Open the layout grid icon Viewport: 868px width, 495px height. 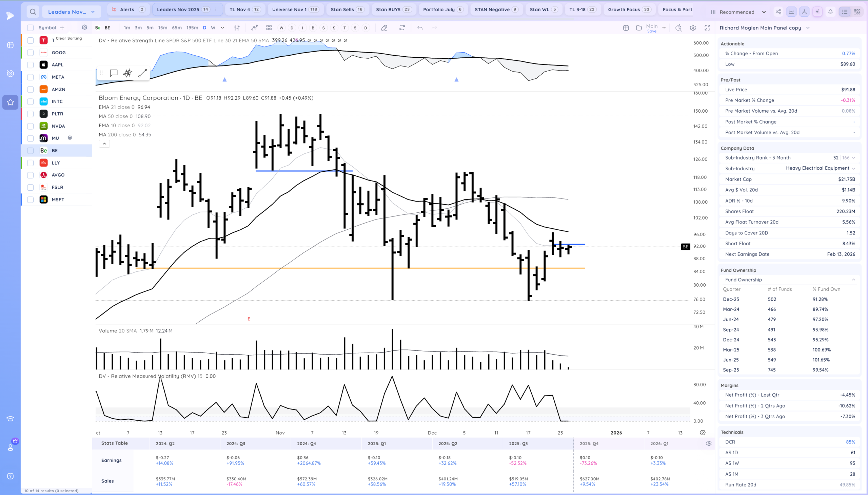269,28
